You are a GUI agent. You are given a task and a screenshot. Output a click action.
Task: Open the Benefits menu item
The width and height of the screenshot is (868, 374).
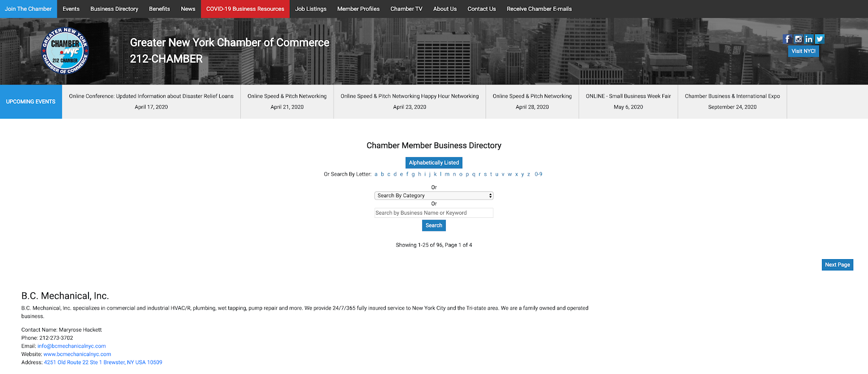coord(159,9)
